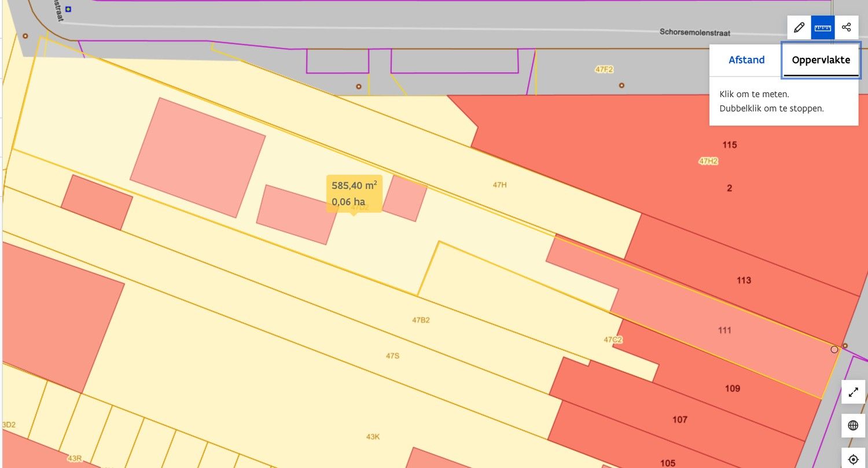
Task: Switch to the Afstand tab
Action: pos(746,60)
